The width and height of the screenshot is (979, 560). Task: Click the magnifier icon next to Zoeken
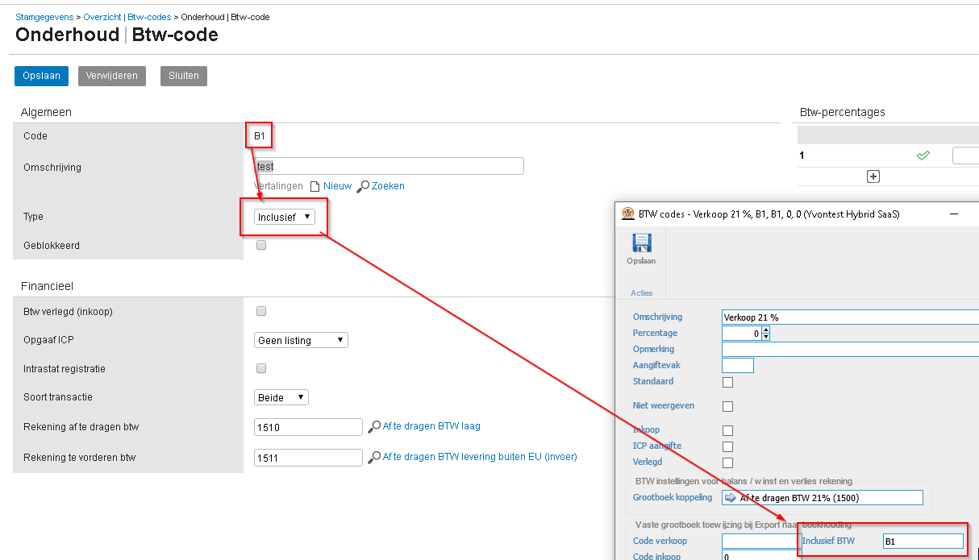(363, 186)
